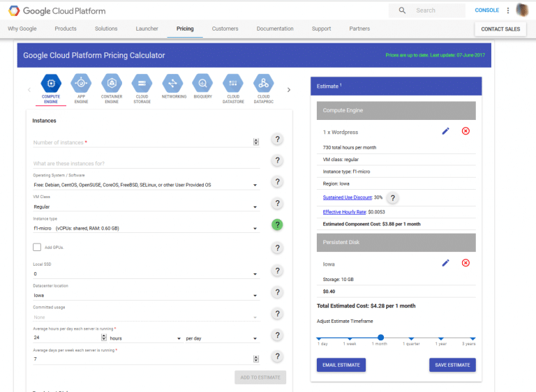Expand the Local SSD dropdown

coord(147,273)
